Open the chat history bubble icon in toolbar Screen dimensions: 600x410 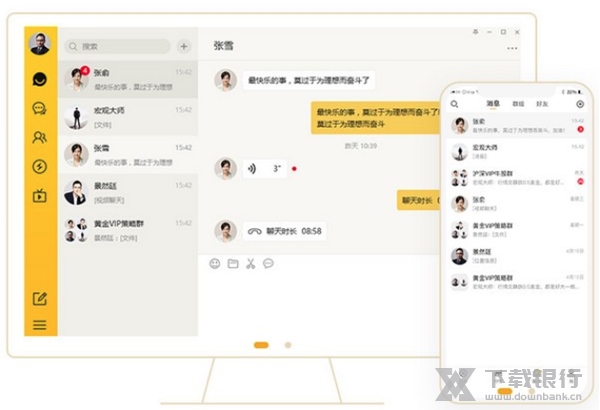(x=269, y=263)
